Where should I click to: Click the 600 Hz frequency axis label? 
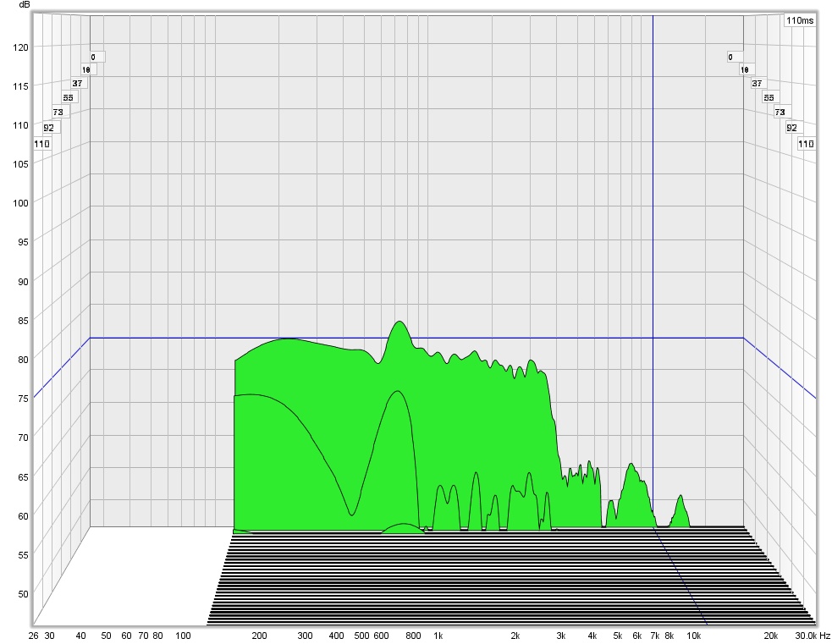coord(382,636)
